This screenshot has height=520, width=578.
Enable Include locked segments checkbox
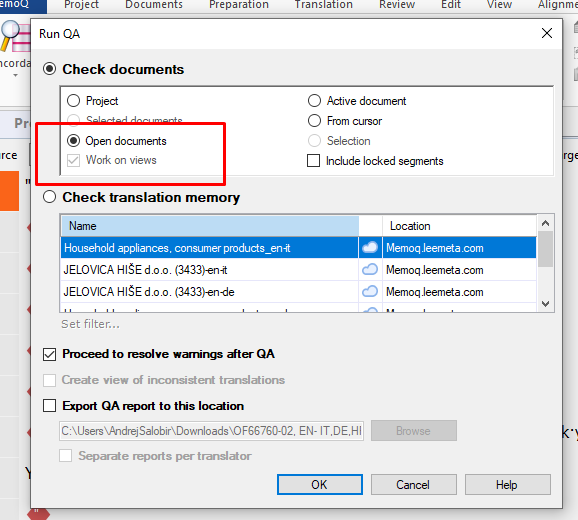point(313,161)
